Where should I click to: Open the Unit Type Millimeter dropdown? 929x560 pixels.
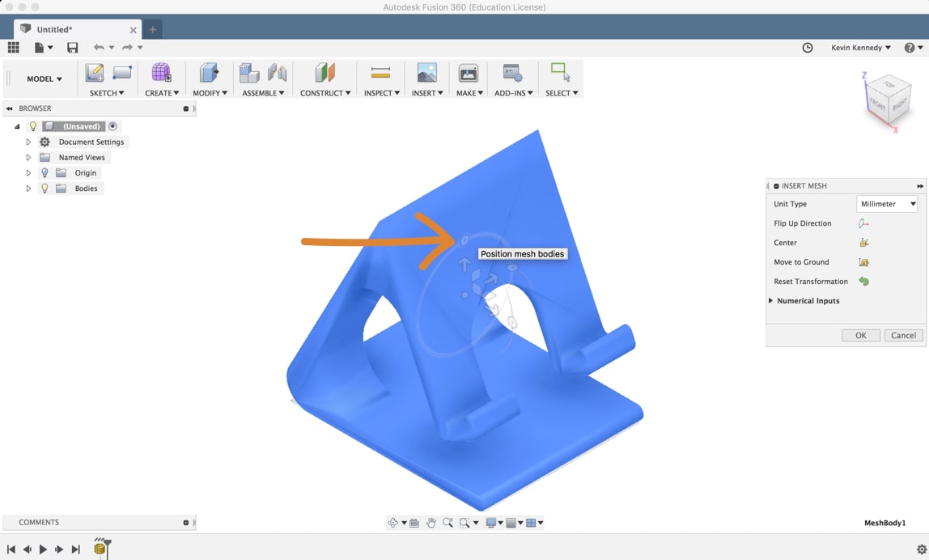click(887, 204)
